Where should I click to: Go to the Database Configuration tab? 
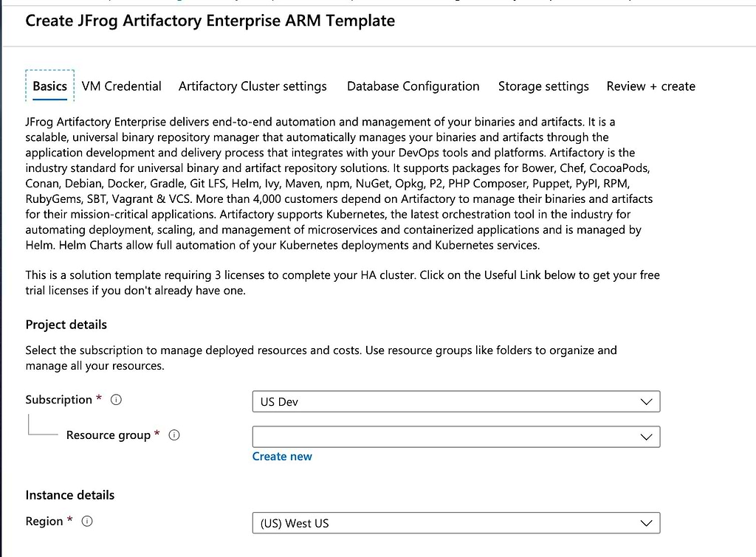pyautogui.click(x=413, y=86)
